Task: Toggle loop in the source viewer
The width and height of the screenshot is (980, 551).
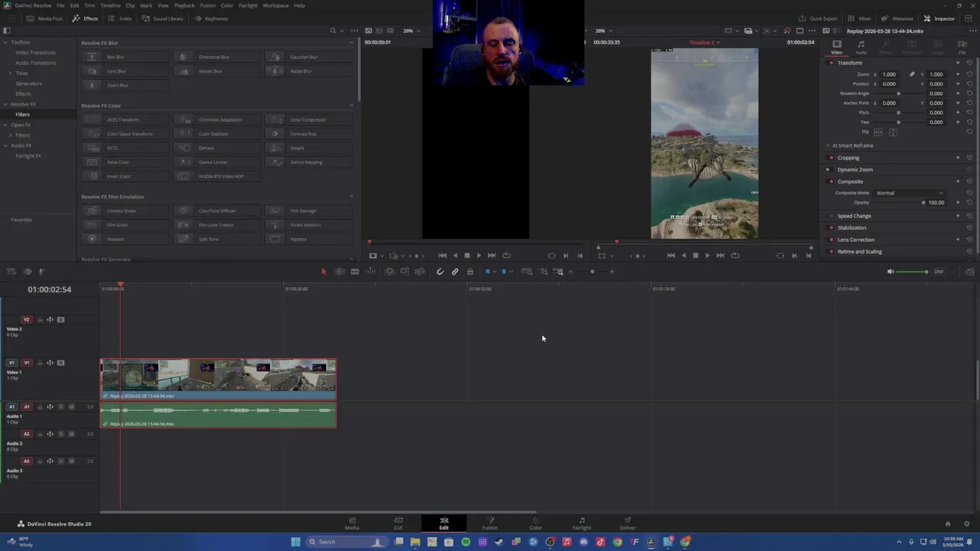Action: [506, 256]
